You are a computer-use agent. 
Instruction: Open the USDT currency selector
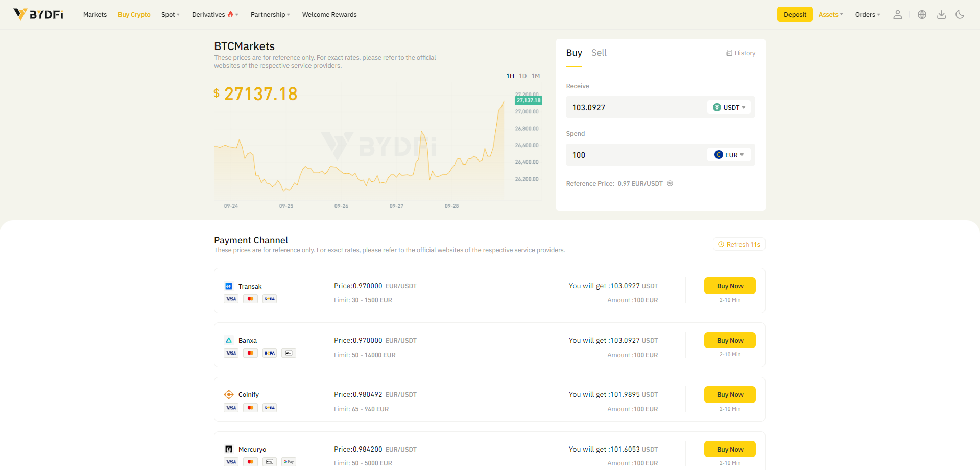tap(729, 107)
